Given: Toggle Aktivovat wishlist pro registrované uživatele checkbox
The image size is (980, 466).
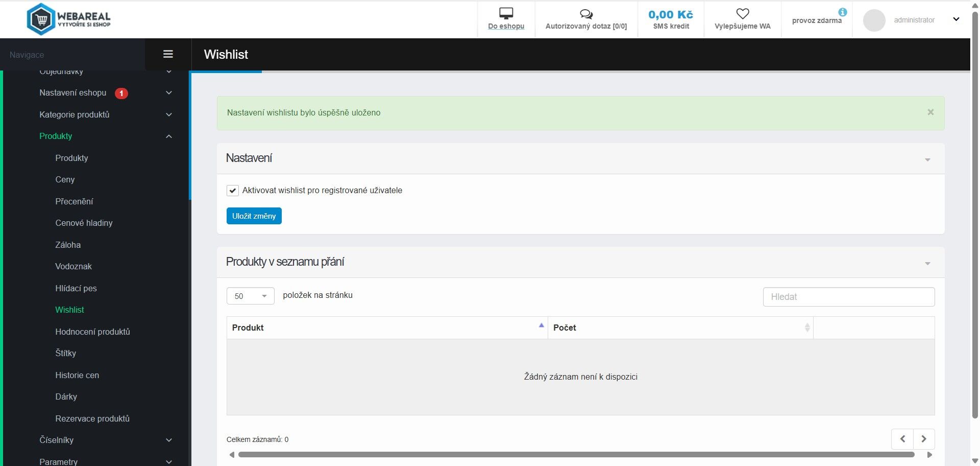Looking at the screenshot, I should (x=232, y=191).
